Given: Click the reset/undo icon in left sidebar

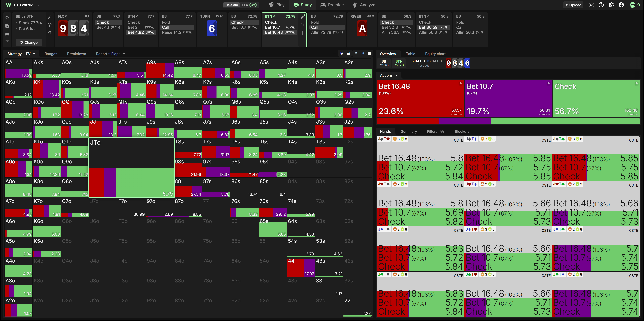Looking at the screenshot, I should click(7, 17).
